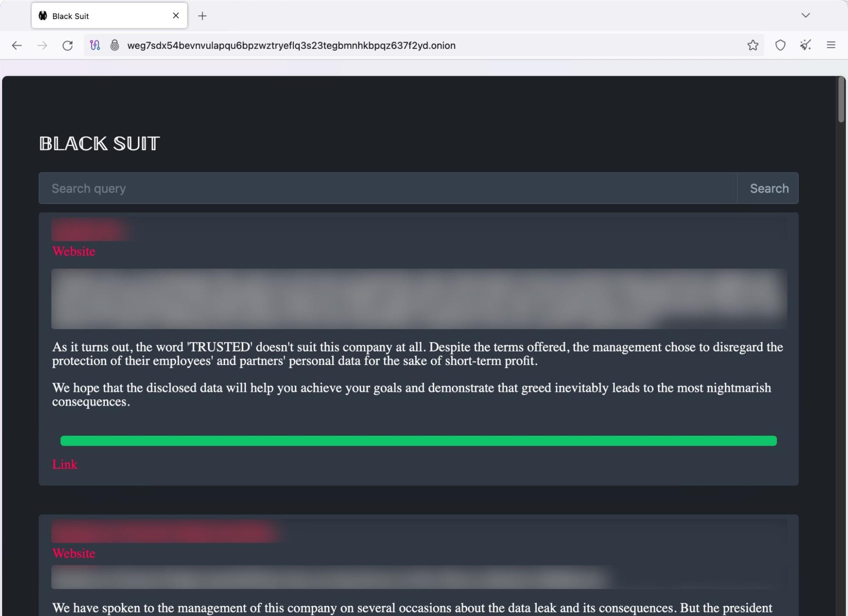Click the Link anchor under the first entry
Viewport: 848px width, 616px height.
64,465
